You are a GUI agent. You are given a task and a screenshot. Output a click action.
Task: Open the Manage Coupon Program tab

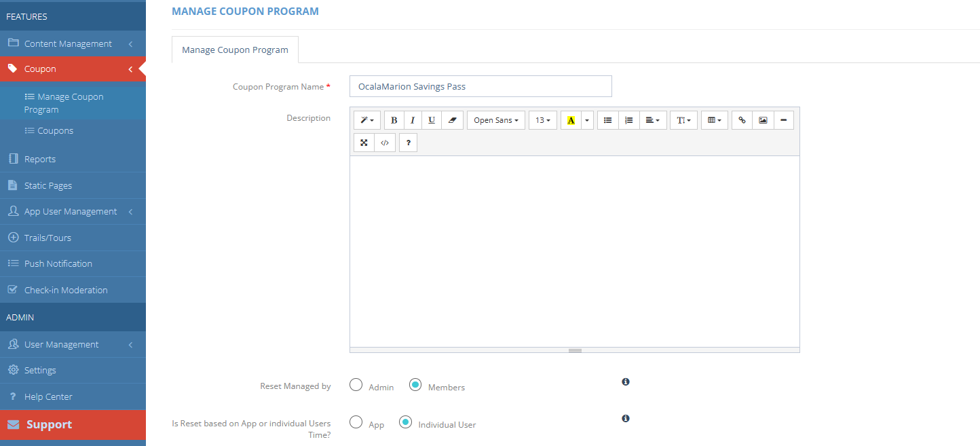coord(235,50)
